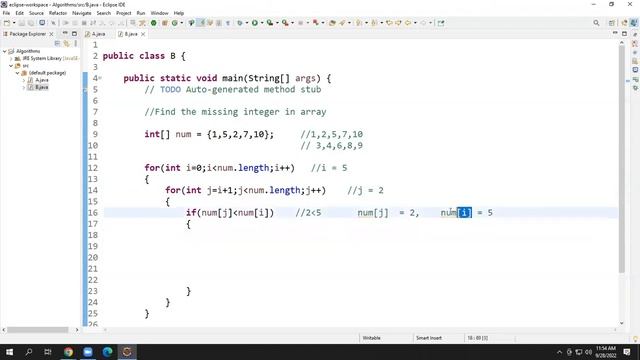640x360 pixels.
Task: Expand the A.java tree node
Action: click(24, 80)
